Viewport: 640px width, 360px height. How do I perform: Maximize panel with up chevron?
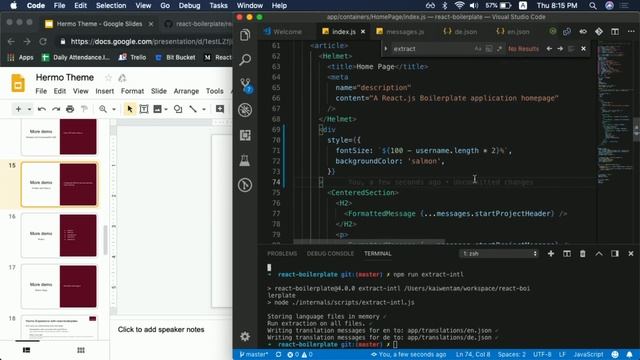click(599, 253)
